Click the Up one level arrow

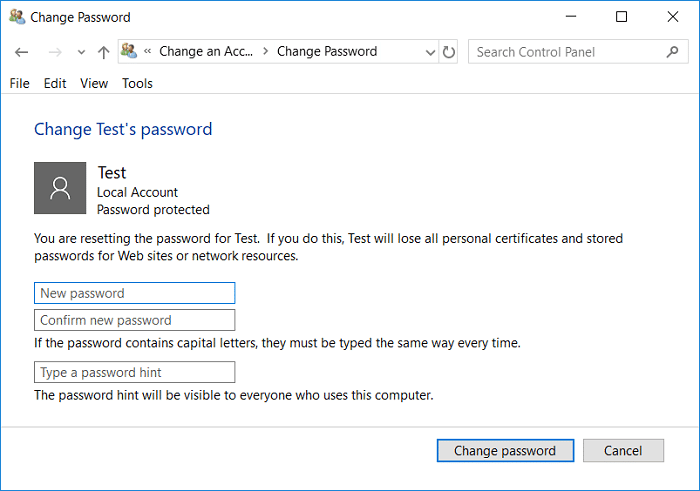point(103,52)
